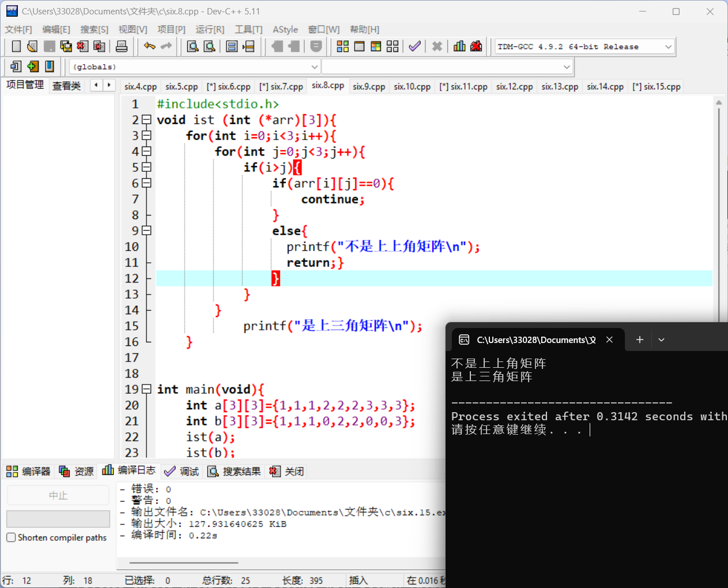Screen dimensions: 728x588
Task: Switch to the six.9.cpp tab
Action: (x=369, y=86)
